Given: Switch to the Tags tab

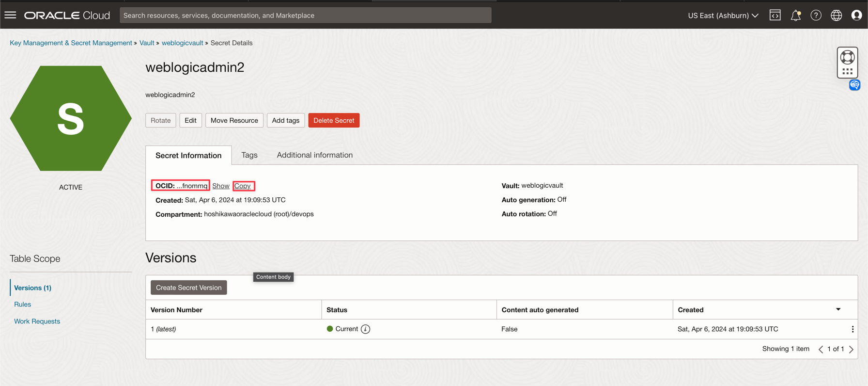Looking at the screenshot, I should [249, 155].
